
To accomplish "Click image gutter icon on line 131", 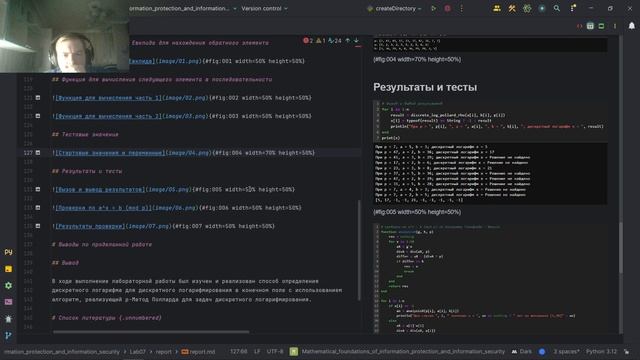I will (38, 189).
